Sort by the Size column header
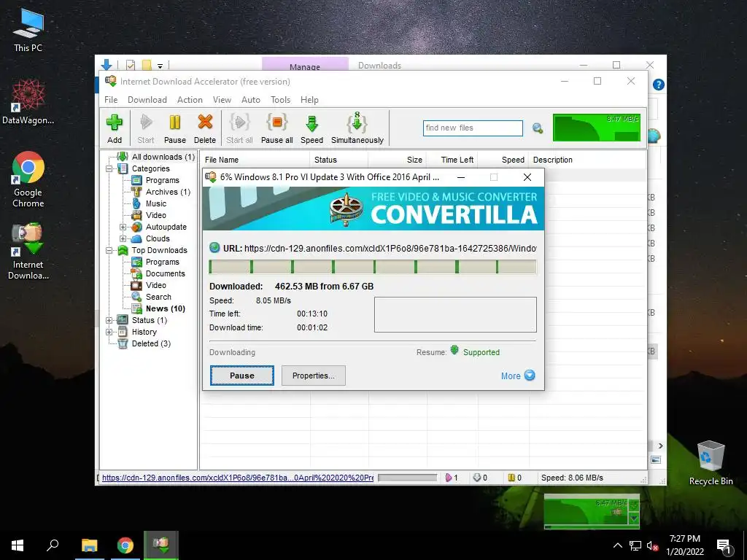The image size is (747, 560). point(397,160)
